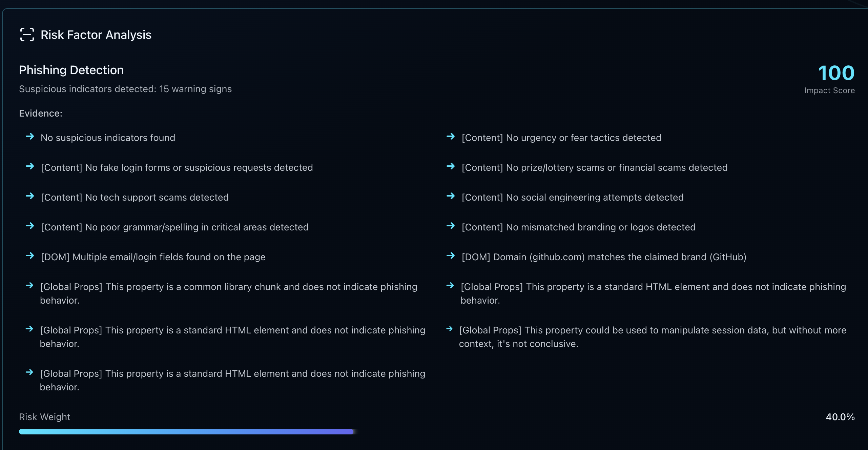868x450 pixels.
Task: Click the Phishing Detection heading
Action: pos(71,70)
